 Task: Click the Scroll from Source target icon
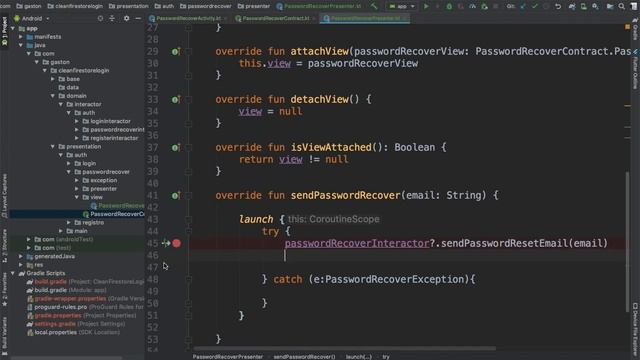[x=100, y=18]
